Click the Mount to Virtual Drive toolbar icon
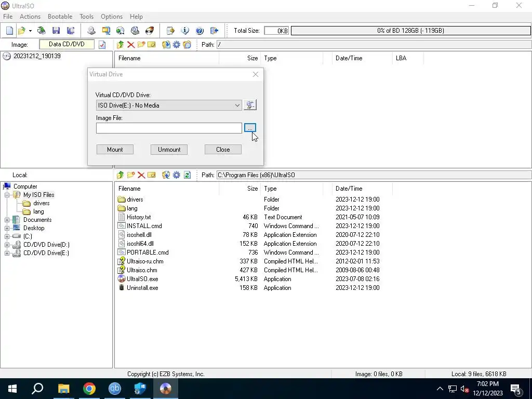 pyautogui.click(x=135, y=31)
